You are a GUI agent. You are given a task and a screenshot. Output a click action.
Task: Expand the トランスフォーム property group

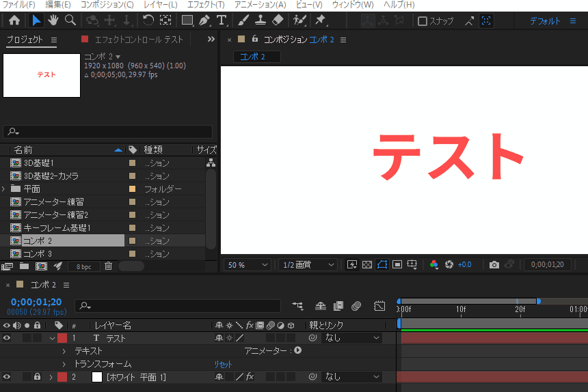pyautogui.click(x=64, y=364)
